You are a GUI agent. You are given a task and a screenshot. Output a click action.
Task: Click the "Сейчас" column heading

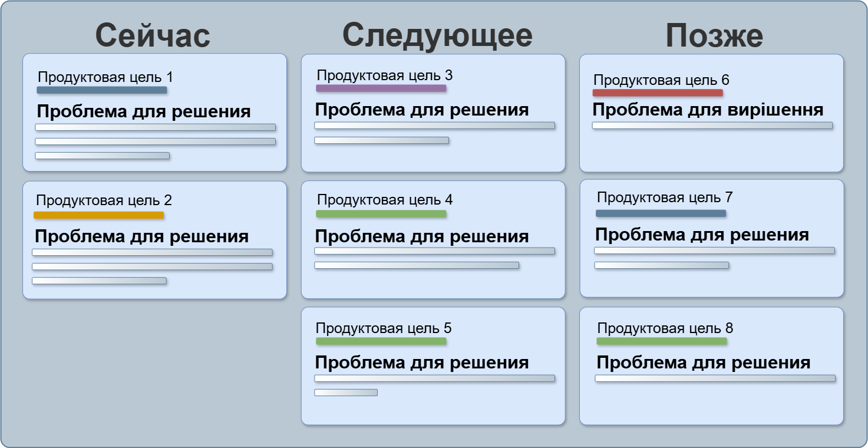pyautogui.click(x=153, y=35)
